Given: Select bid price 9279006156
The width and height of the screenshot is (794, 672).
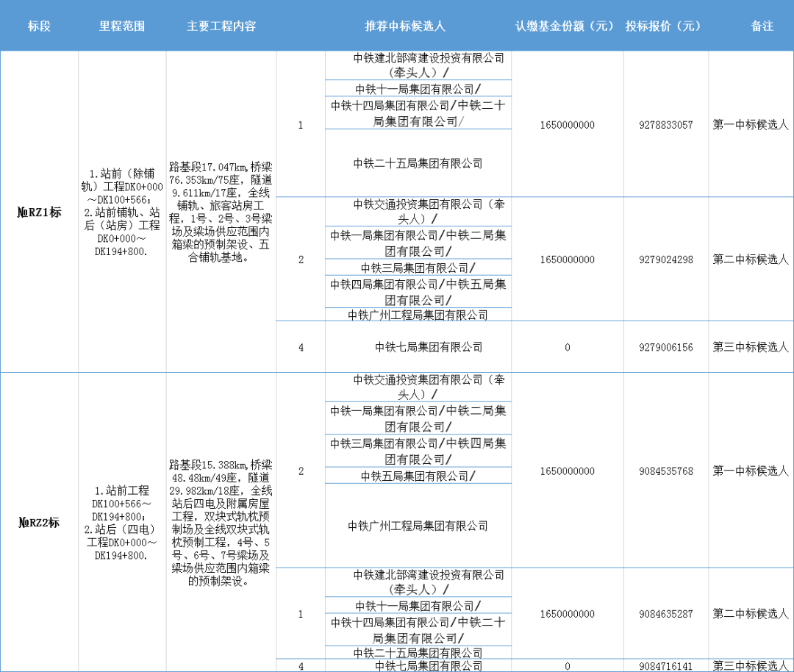Looking at the screenshot, I should (666, 347).
